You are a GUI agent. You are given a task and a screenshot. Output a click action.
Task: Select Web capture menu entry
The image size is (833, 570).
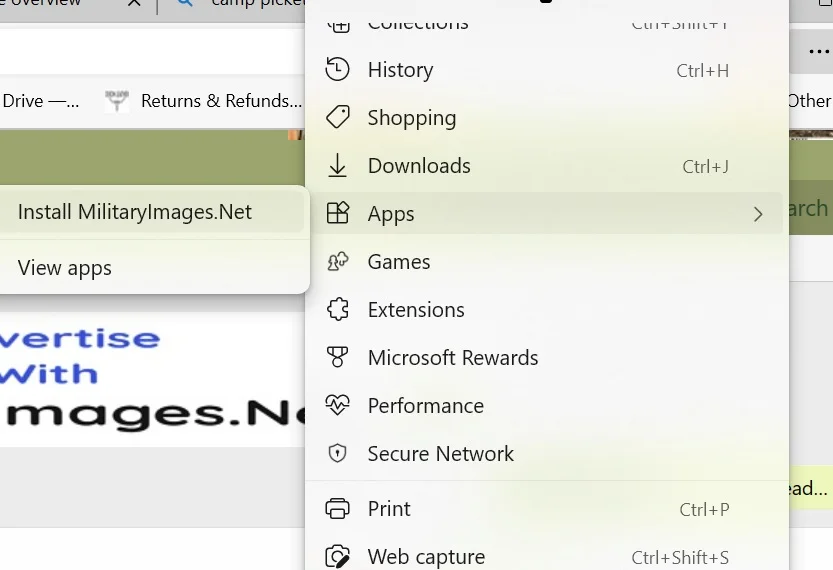(547, 556)
